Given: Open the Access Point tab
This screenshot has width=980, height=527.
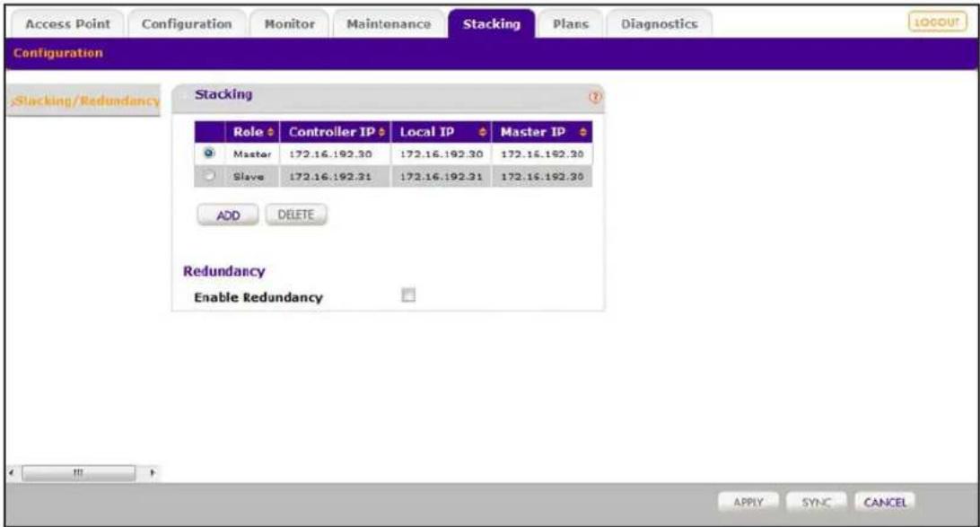Looking at the screenshot, I should 67,23.
